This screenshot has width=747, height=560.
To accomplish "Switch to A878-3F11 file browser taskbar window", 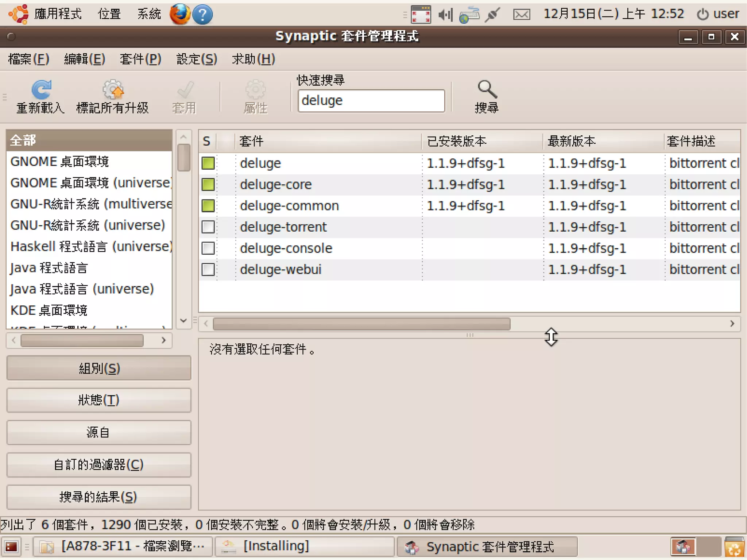I will 123,547.
